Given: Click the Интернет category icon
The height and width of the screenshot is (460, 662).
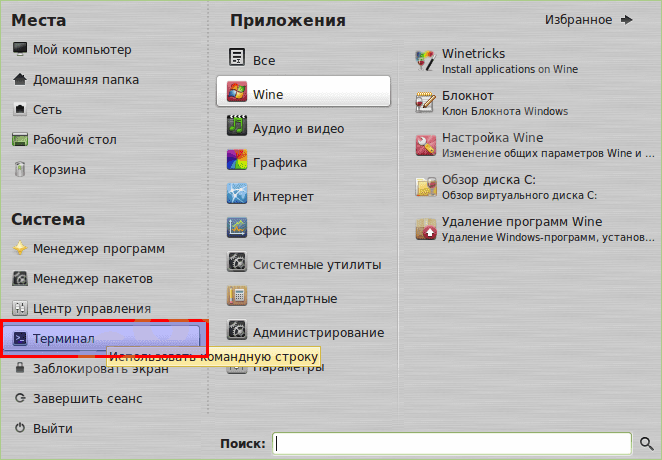Looking at the screenshot, I should pos(237,194).
